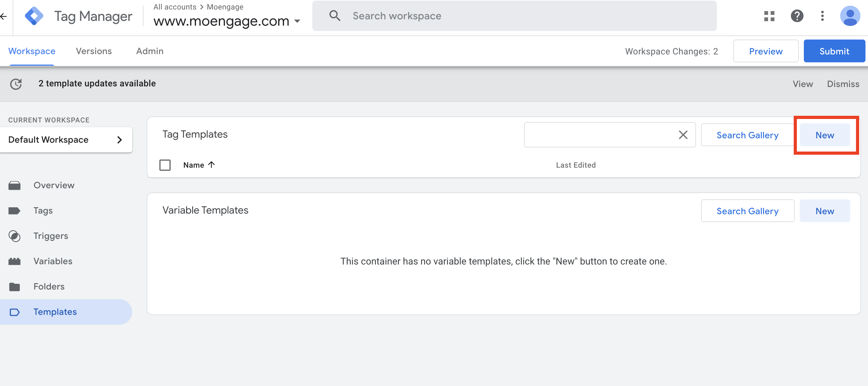Click the Last Edited column header
This screenshot has height=386, width=868.
point(576,165)
